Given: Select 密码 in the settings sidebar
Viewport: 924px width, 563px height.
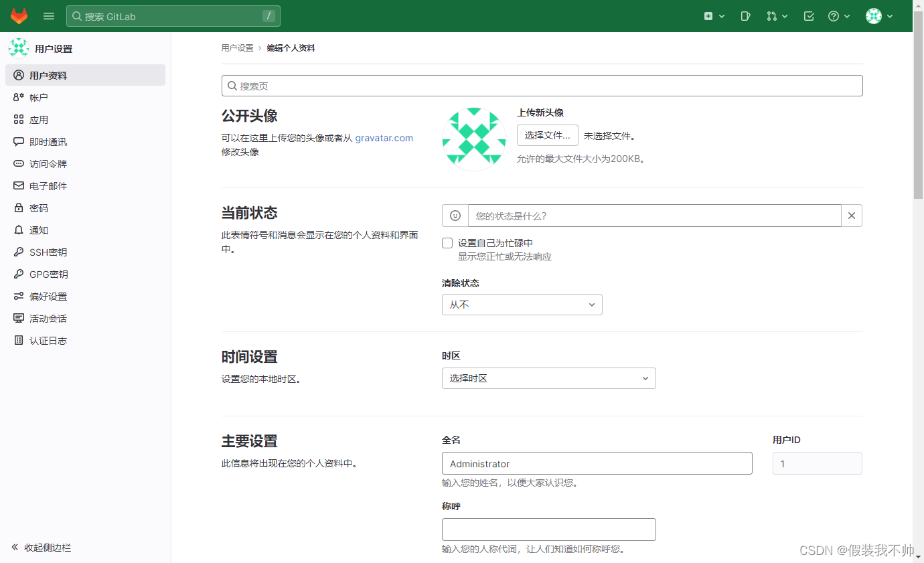Looking at the screenshot, I should (38, 208).
